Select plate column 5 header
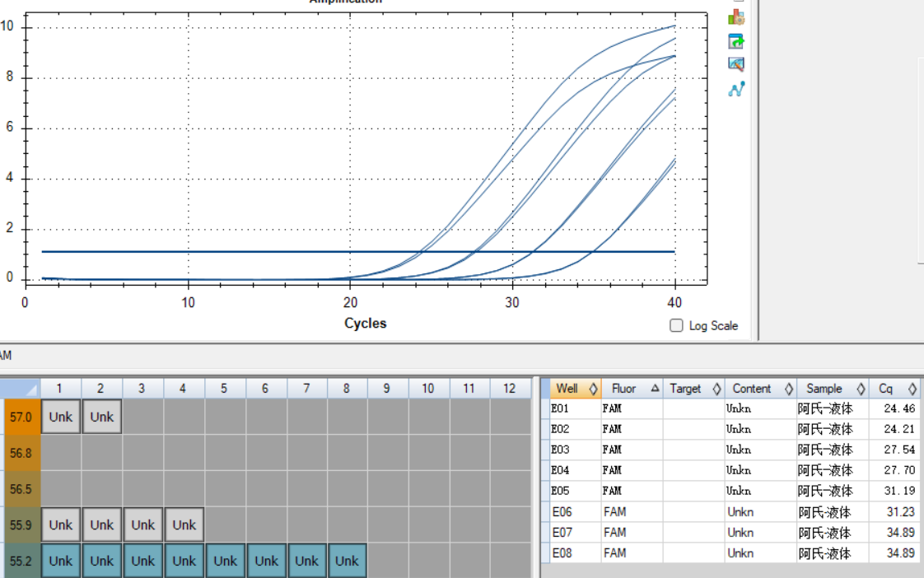Screen dimensions: 924x578 click(x=225, y=389)
